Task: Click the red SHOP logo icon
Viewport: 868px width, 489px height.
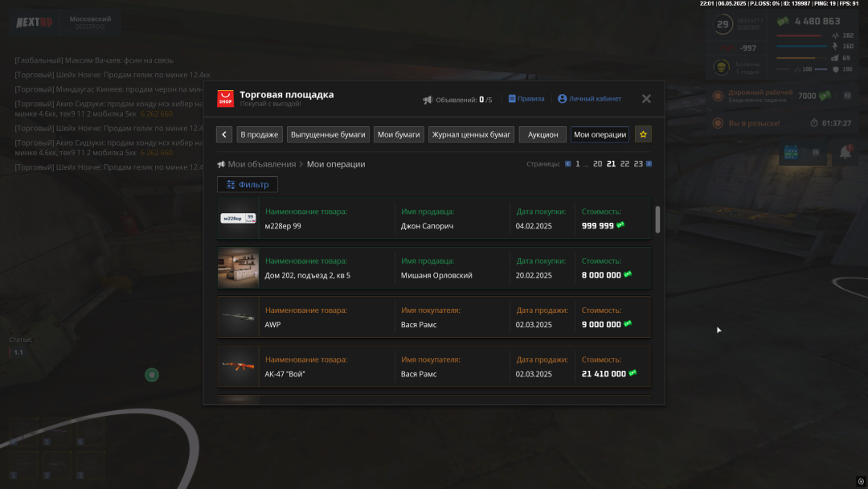Action: click(x=226, y=99)
